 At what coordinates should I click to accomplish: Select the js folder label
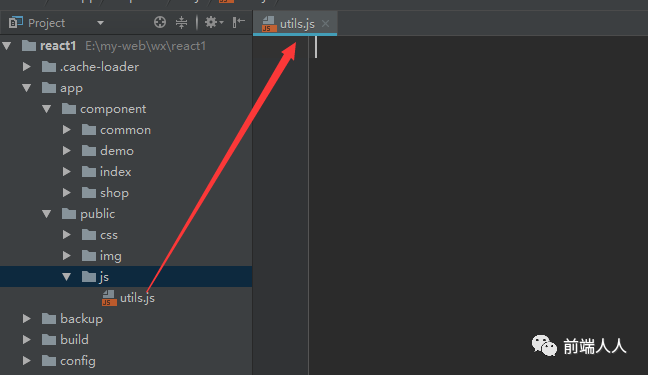[x=104, y=277]
